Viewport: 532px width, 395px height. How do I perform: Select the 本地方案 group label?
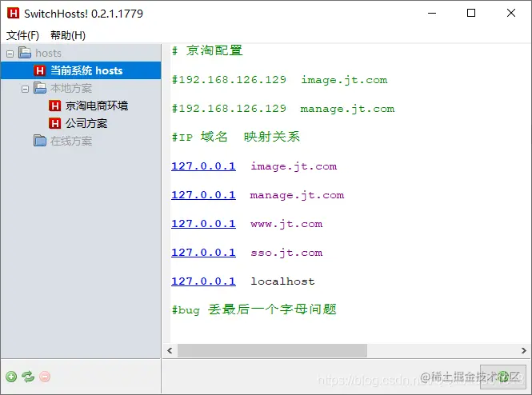coord(71,88)
